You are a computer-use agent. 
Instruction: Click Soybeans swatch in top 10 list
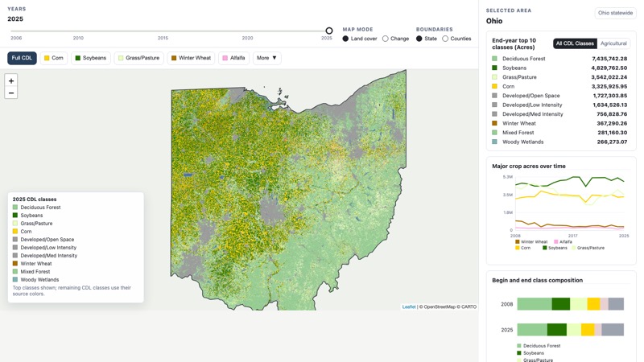pos(494,68)
